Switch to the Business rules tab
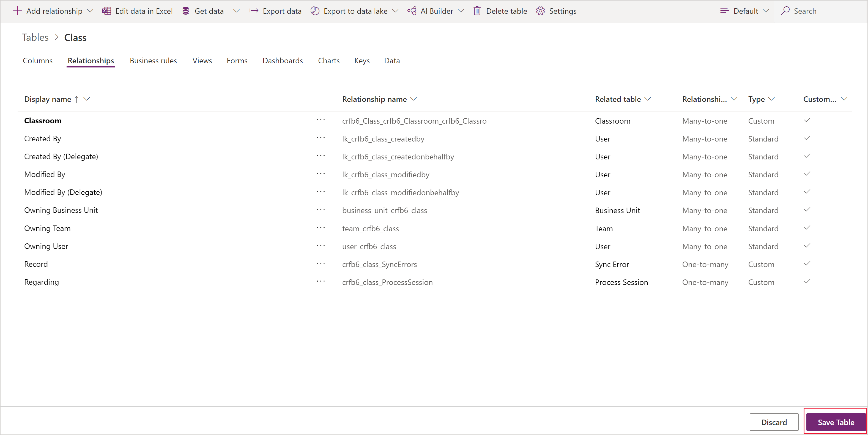868x435 pixels. (153, 61)
